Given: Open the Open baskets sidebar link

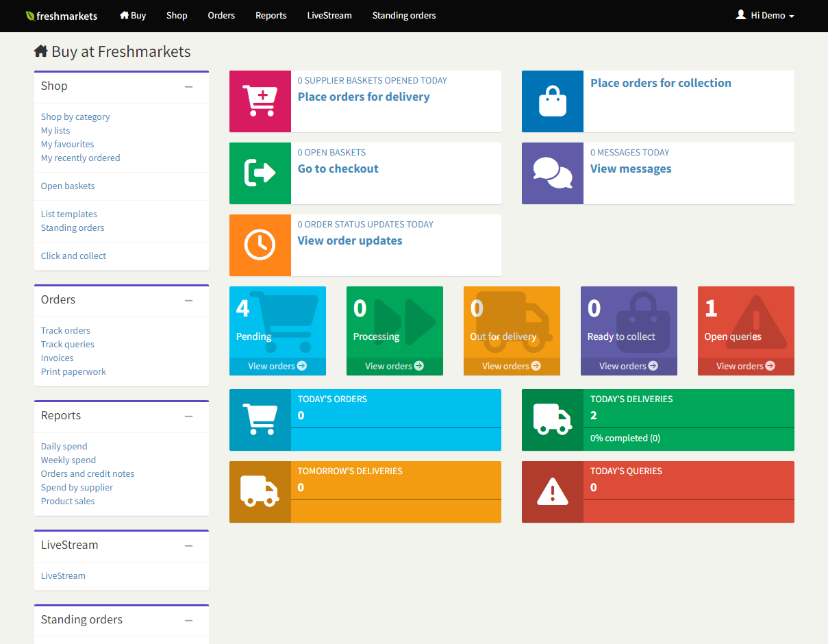Looking at the screenshot, I should [68, 186].
